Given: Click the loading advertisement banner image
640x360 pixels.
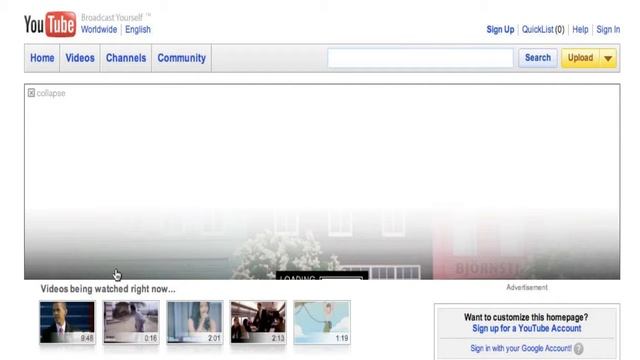Looking at the screenshot, I should click(322, 182).
